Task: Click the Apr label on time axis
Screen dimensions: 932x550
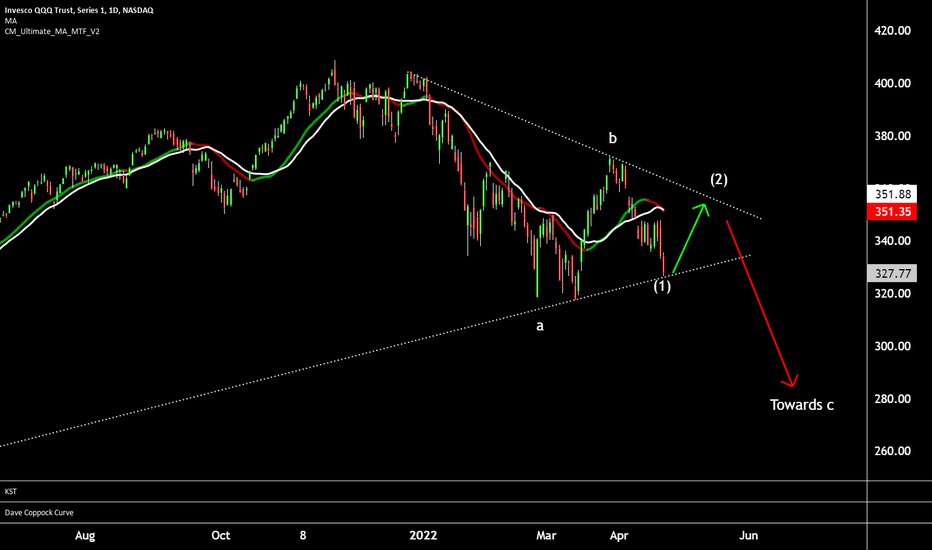Action: [x=619, y=536]
